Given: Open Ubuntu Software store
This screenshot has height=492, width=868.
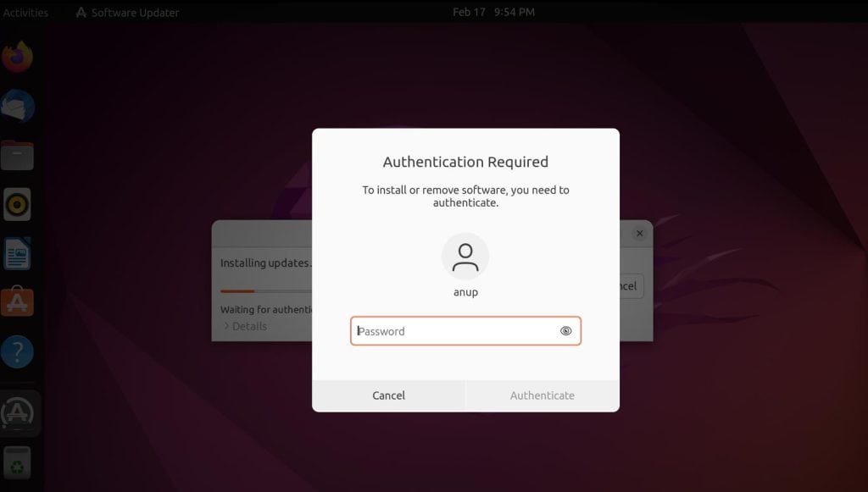Looking at the screenshot, I should (x=17, y=302).
